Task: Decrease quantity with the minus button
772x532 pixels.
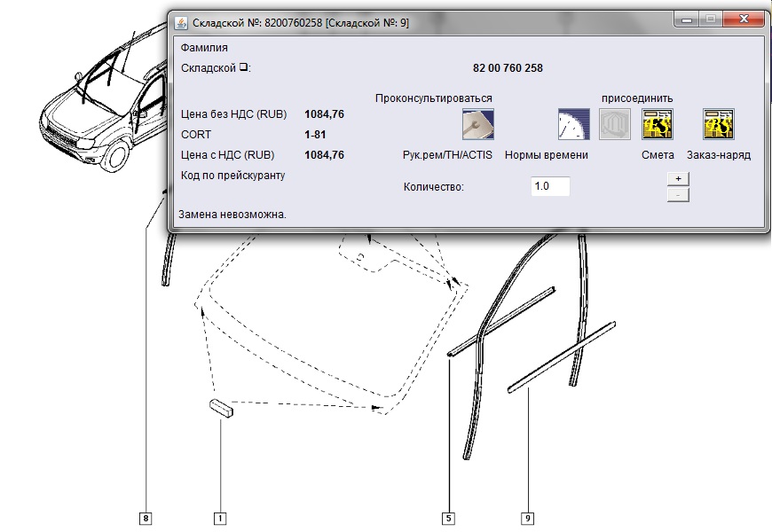Action: click(x=678, y=194)
